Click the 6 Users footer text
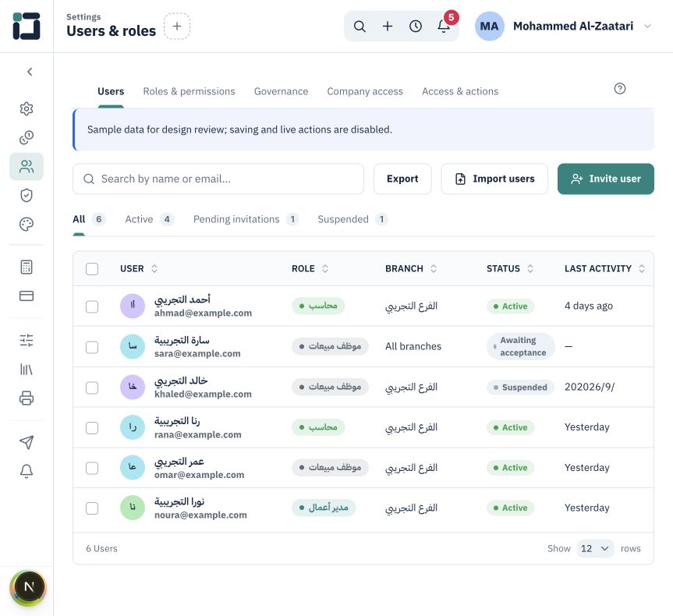This screenshot has width=673, height=616. pyautogui.click(x=101, y=549)
